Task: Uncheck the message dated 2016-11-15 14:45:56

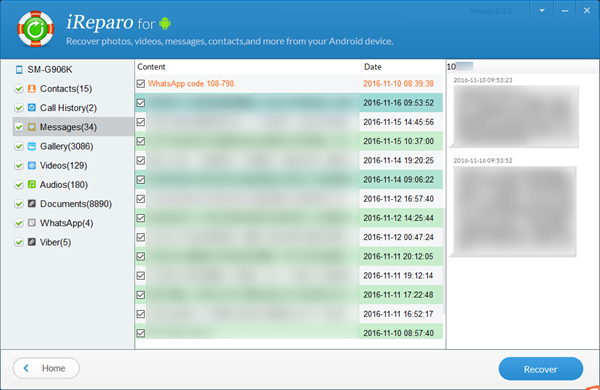Action: 141,122
